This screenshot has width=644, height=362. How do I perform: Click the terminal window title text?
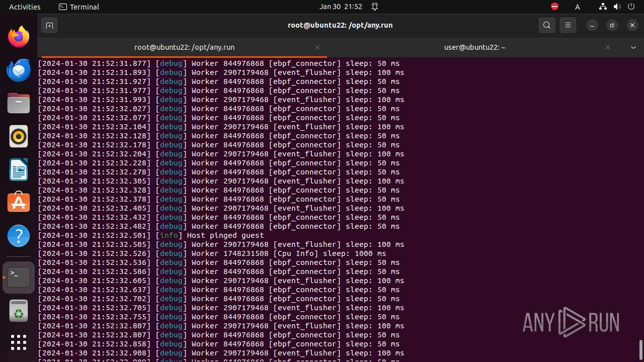(340, 25)
